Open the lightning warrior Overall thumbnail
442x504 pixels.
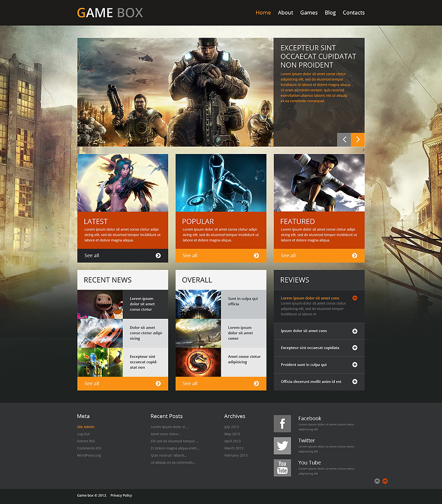tap(198, 304)
